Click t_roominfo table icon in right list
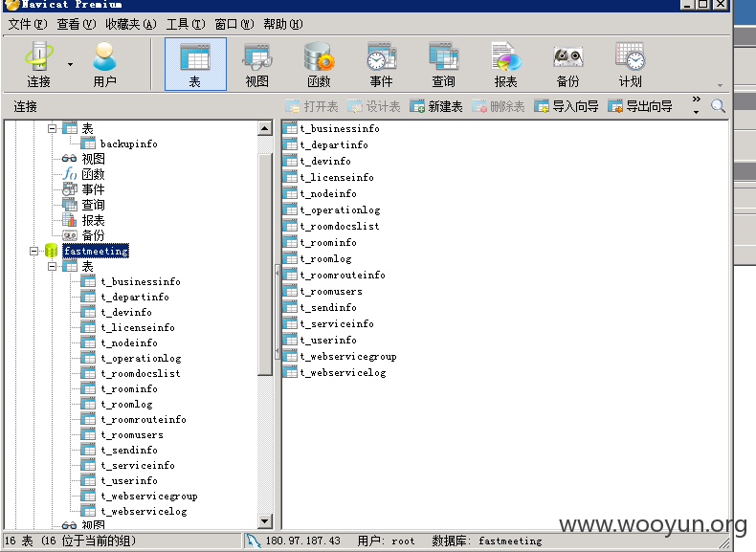This screenshot has width=756, height=552. [290, 242]
